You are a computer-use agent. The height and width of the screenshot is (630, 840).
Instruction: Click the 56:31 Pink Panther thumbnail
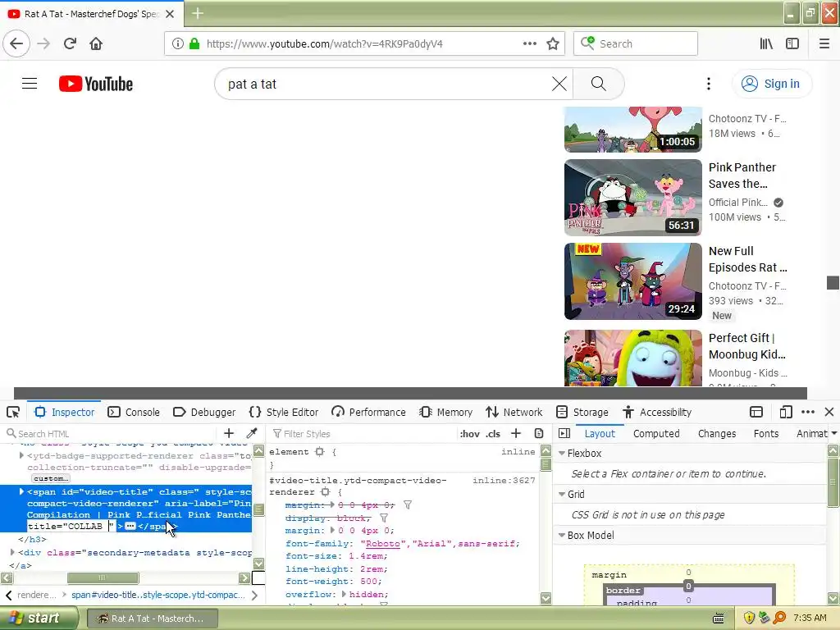pyautogui.click(x=632, y=197)
